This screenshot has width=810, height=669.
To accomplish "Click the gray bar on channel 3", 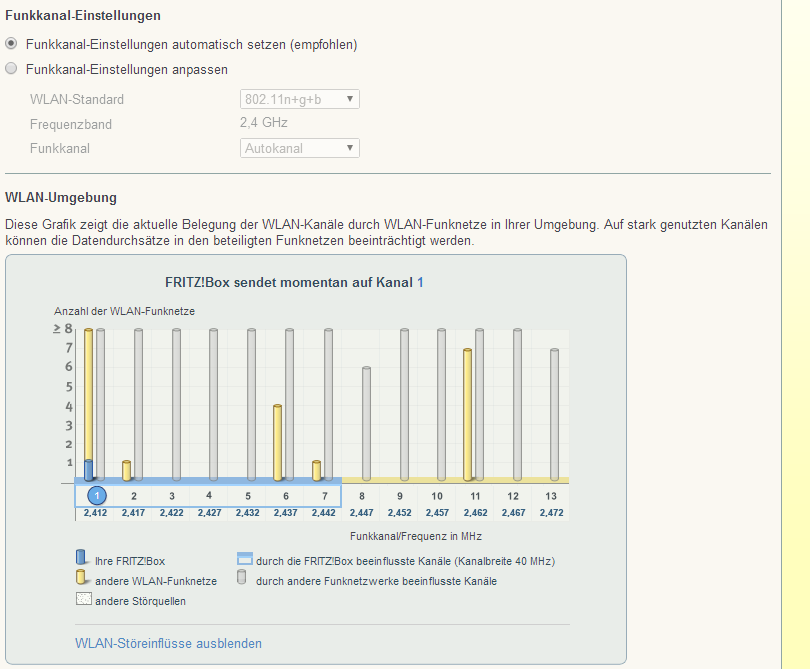I will 176,404.
